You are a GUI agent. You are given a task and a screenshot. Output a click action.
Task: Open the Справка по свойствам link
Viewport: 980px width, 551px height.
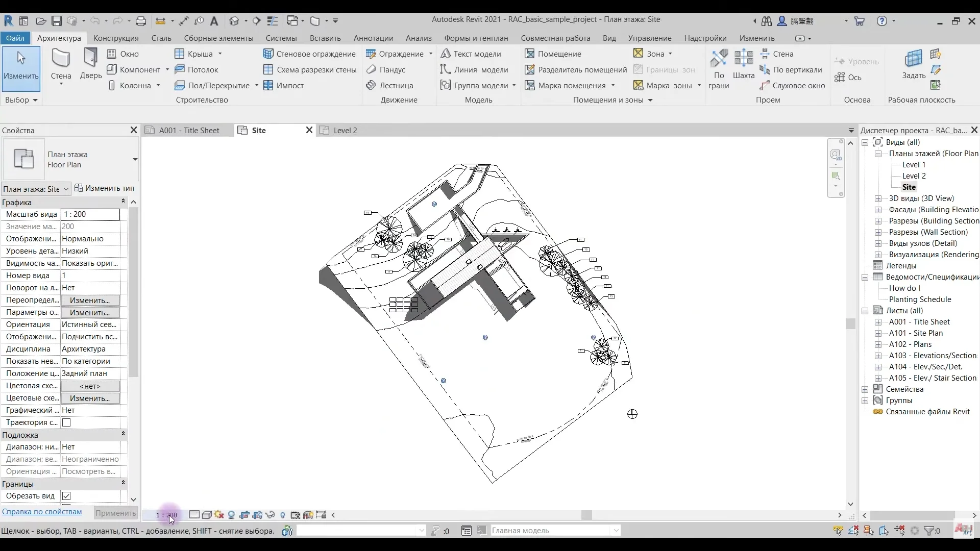[x=42, y=512]
